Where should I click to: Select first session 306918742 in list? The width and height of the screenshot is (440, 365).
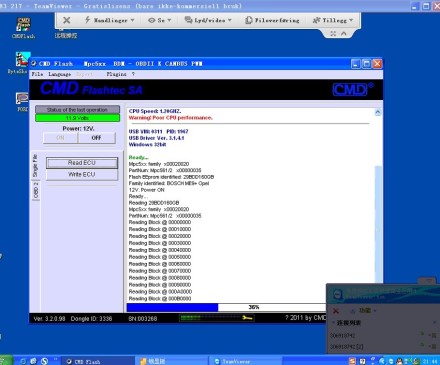342,335
